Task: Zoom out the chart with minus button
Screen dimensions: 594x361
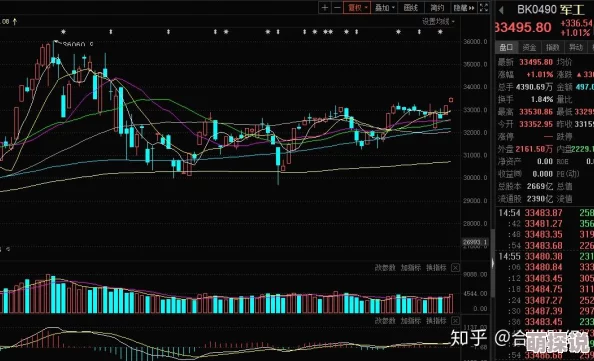Action: [x=337, y=8]
